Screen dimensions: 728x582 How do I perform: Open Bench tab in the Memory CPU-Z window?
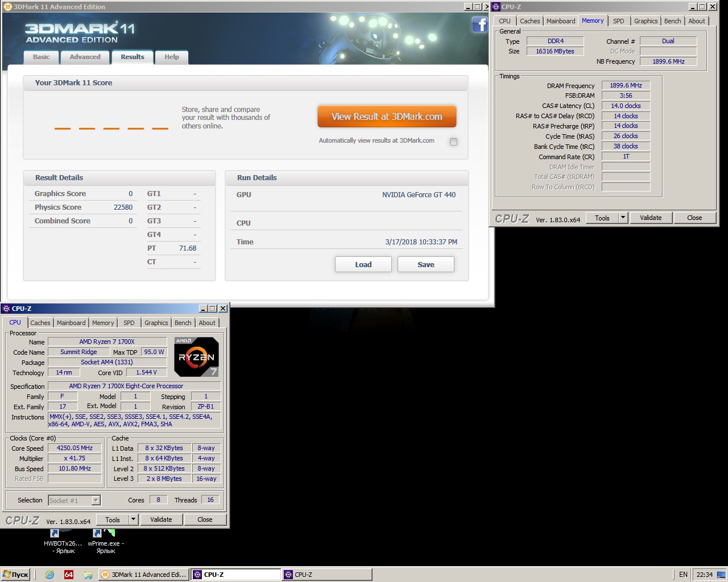click(x=672, y=21)
